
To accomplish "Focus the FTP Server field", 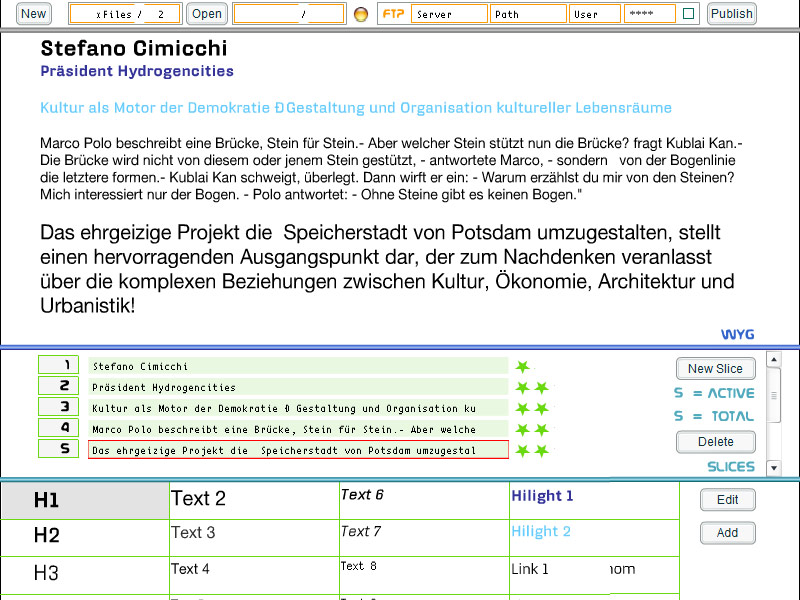I will [449, 14].
